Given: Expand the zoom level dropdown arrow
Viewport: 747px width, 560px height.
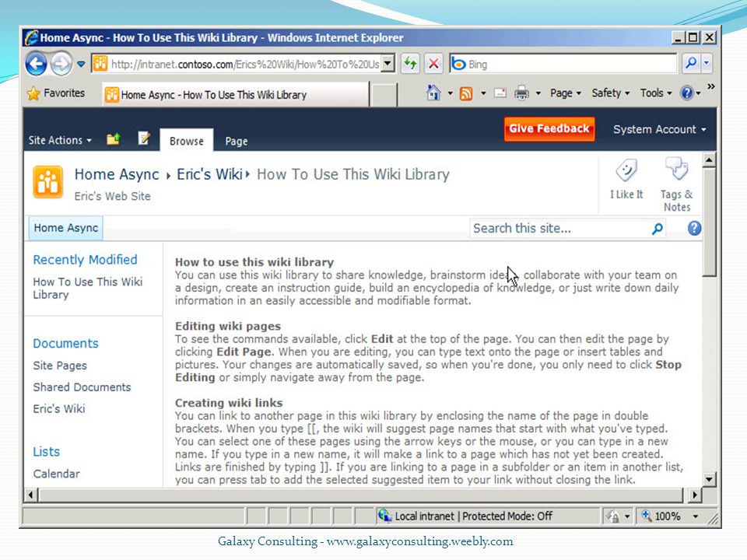Looking at the screenshot, I should (696, 516).
